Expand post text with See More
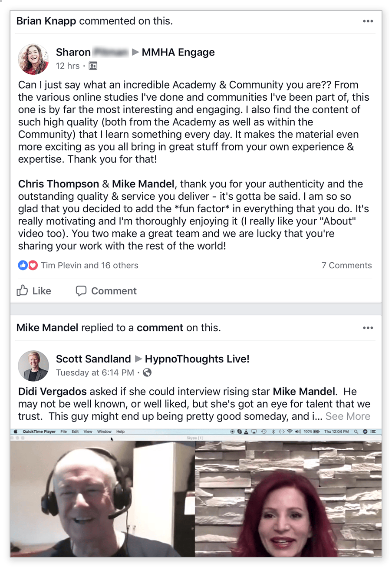This screenshot has width=392, height=570. pos(348,416)
